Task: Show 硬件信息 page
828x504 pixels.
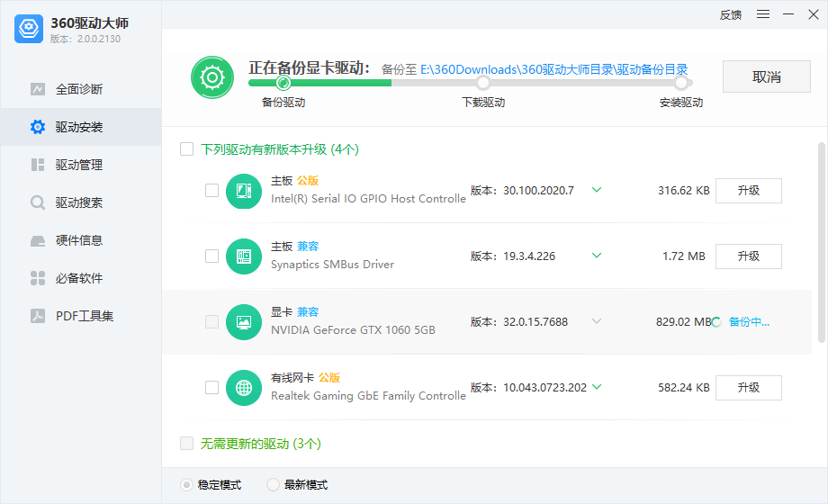Action: tap(81, 241)
